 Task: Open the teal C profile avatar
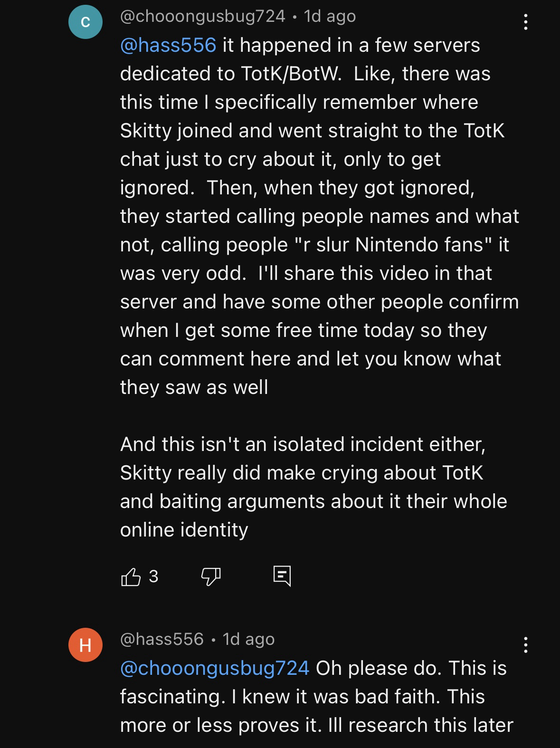[85, 22]
